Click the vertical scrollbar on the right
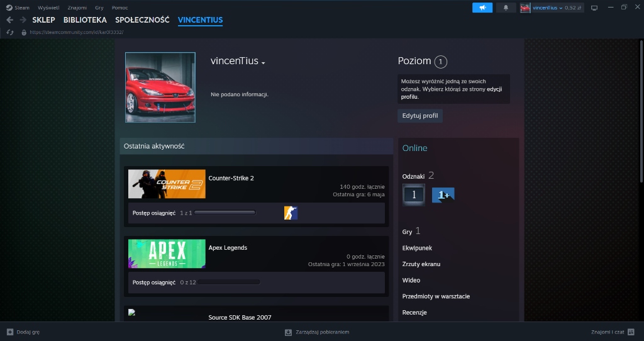 tap(641, 111)
